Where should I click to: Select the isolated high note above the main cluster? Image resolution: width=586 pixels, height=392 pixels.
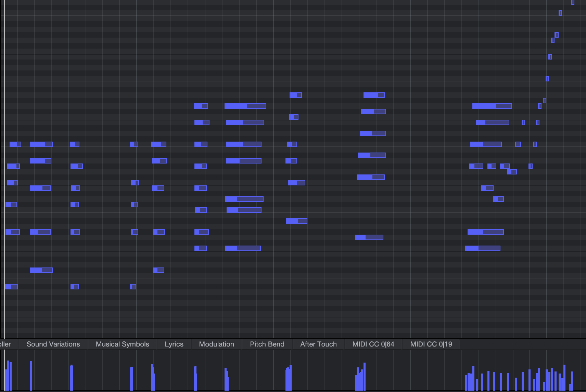pyautogui.click(x=295, y=95)
